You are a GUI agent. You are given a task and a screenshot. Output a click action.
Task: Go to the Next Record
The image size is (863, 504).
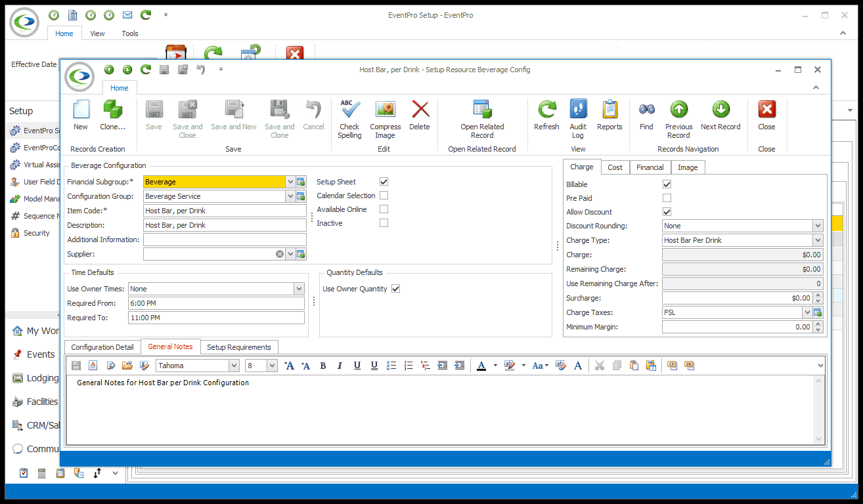[x=720, y=115]
